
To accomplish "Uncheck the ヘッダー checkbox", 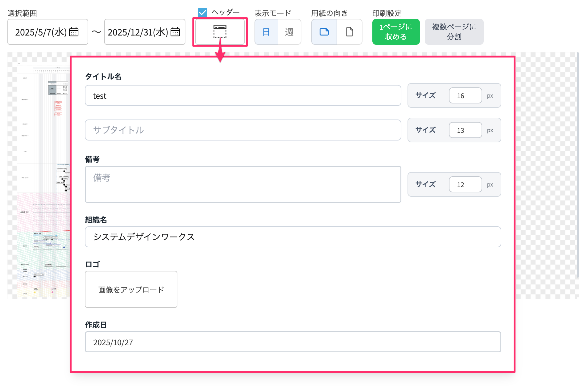I will pyautogui.click(x=203, y=13).
